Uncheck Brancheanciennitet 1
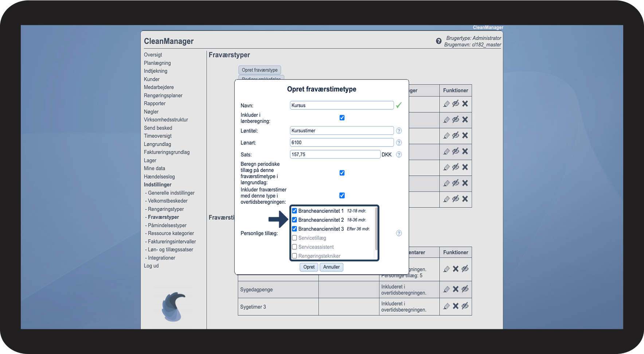The height and width of the screenshot is (354, 644). [294, 211]
